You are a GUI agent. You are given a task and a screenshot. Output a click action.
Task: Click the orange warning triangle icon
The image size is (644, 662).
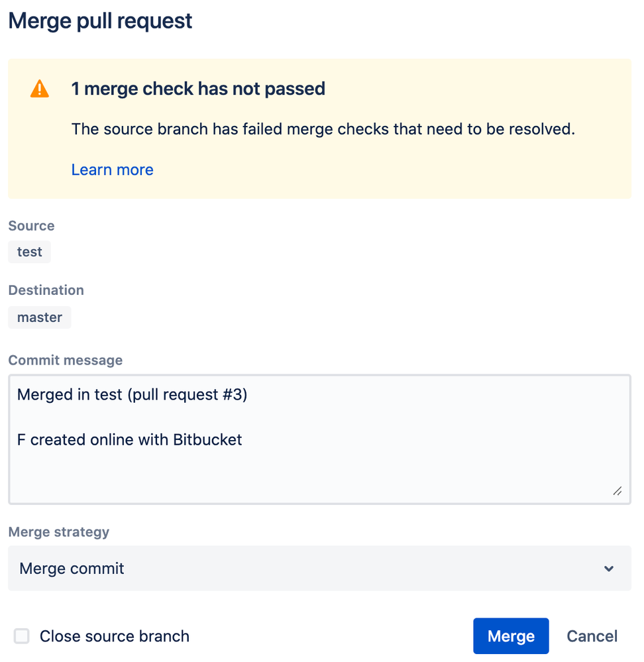40,89
